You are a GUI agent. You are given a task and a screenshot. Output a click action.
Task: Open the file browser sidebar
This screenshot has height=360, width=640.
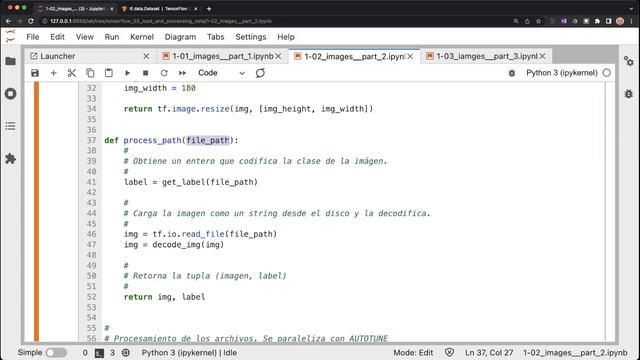[11, 61]
